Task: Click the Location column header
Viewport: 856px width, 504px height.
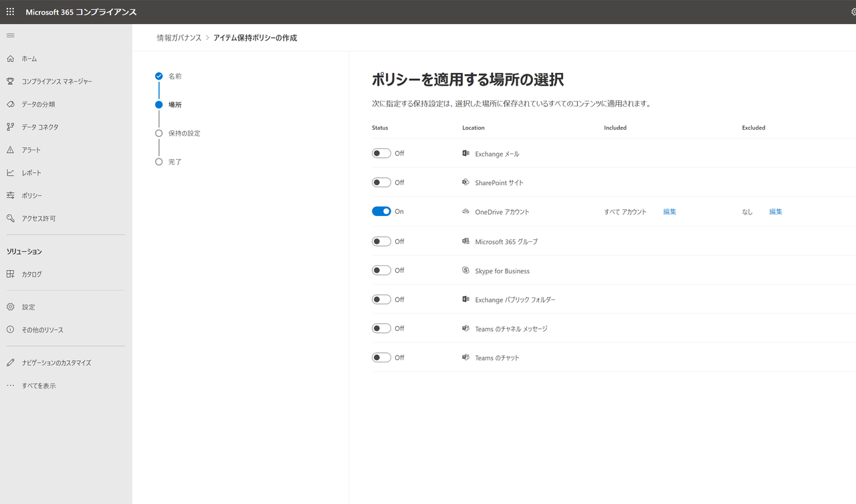Action: 473,128
